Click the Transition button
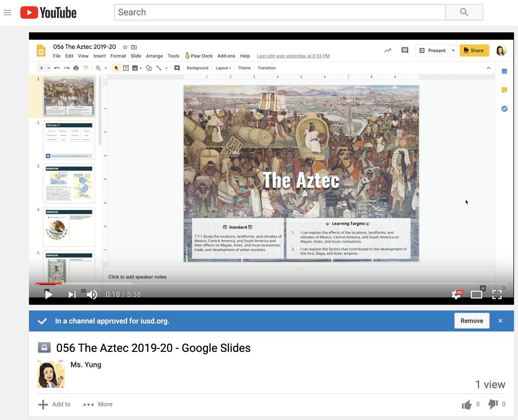 pyautogui.click(x=266, y=68)
